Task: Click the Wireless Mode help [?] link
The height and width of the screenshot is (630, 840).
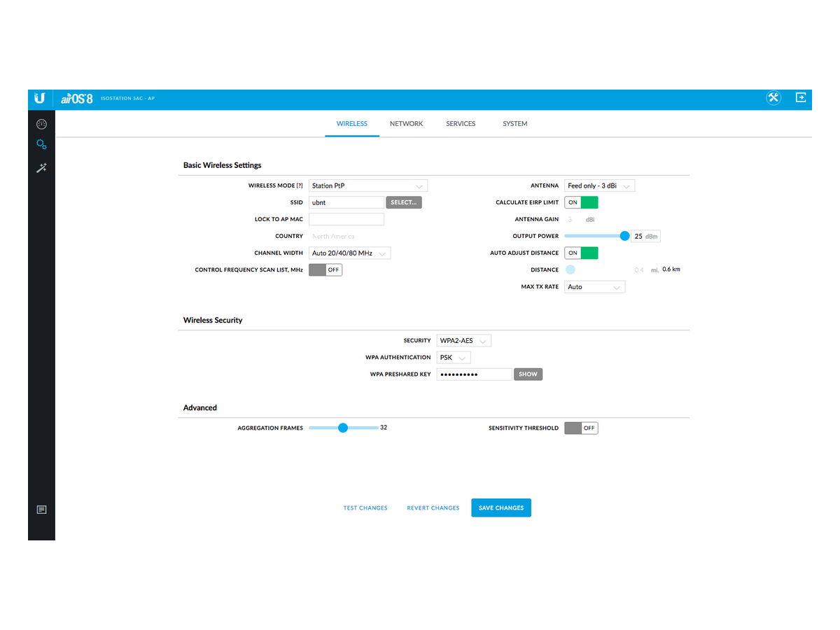Action: (x=300, y=186)
